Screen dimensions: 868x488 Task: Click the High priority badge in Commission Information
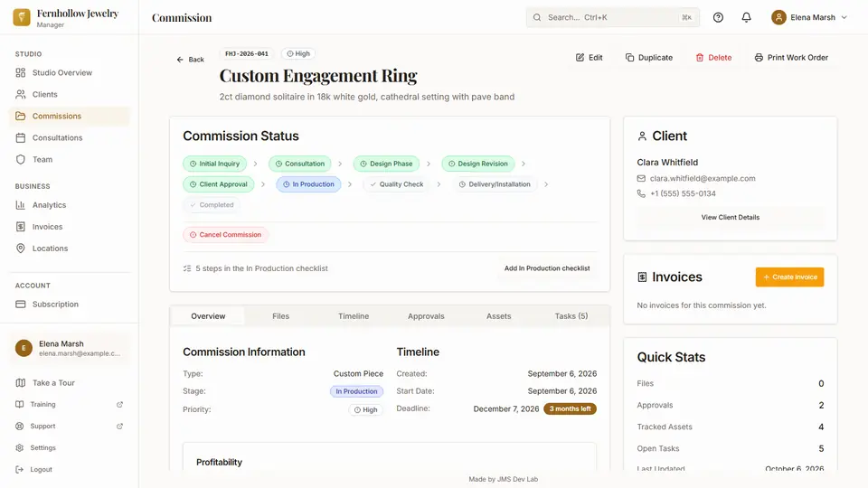(x=366, y=410)
